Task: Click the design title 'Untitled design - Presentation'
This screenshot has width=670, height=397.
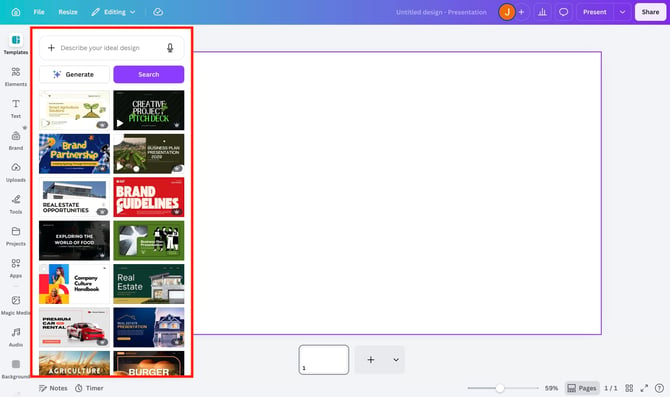Action: pos(441,12)
